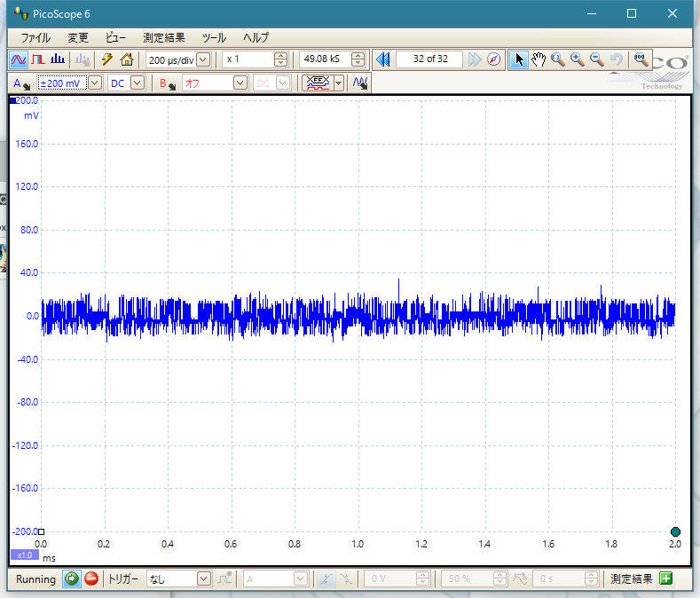Open the ファイル menu
Image resolution: width=700 pixels, height=598 pixels.
pos(35,38)
